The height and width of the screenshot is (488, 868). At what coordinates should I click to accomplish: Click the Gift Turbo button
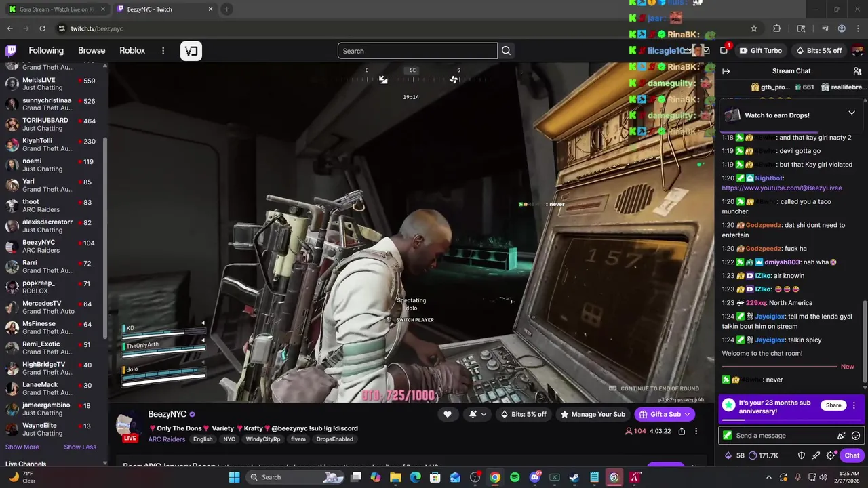coord(761,51)
